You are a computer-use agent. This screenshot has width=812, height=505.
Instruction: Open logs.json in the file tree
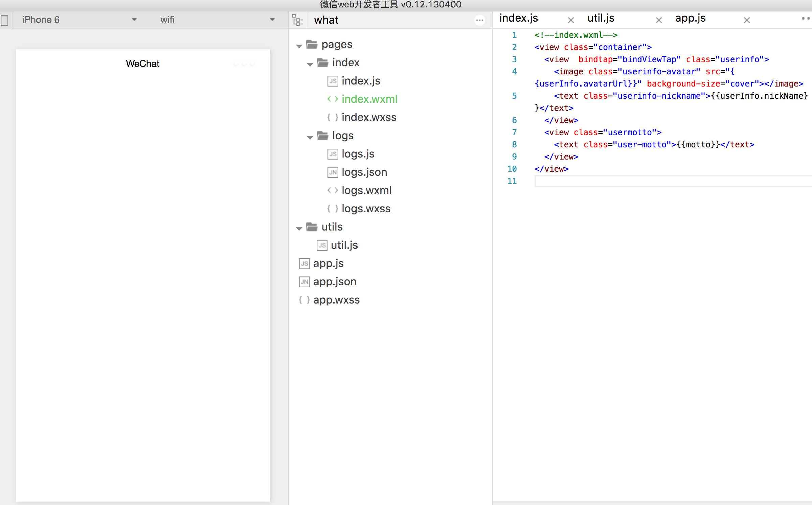(x=364, y=172)
